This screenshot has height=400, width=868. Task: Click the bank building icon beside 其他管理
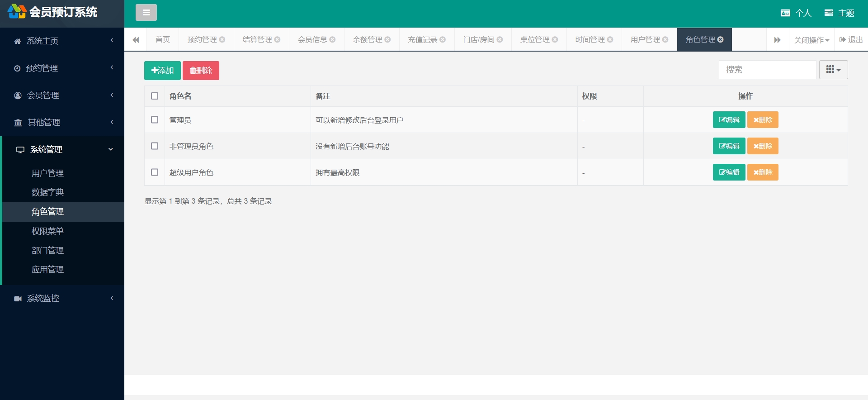18,123
